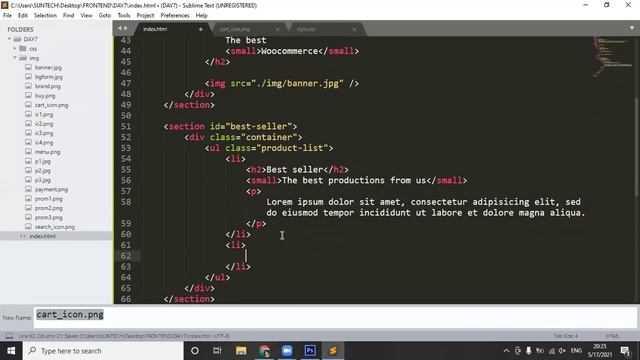
Task: Open ic2.png in the sidebar
Action: pyautogui.click(x=44, y=124)
